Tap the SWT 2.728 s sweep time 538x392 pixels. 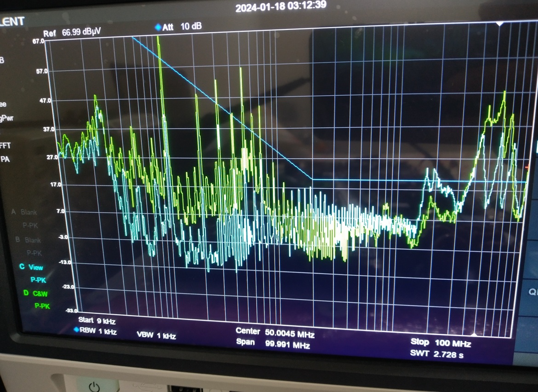tap(438, 353)
